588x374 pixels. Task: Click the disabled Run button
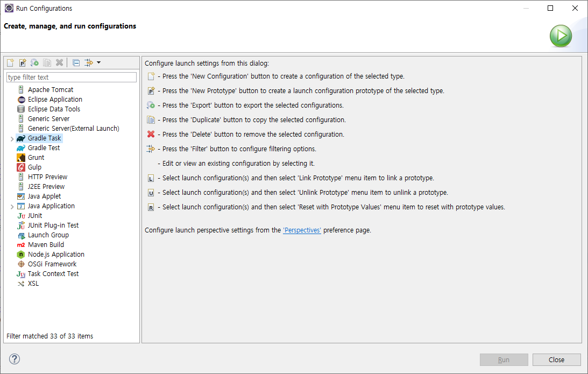[504, 360]
